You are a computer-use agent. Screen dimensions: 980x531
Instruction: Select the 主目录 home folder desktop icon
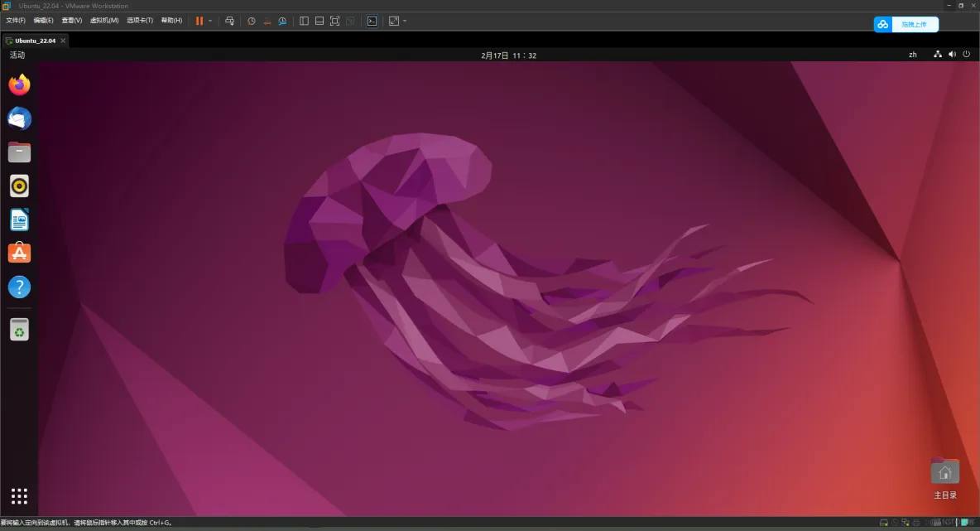[945, 479]
